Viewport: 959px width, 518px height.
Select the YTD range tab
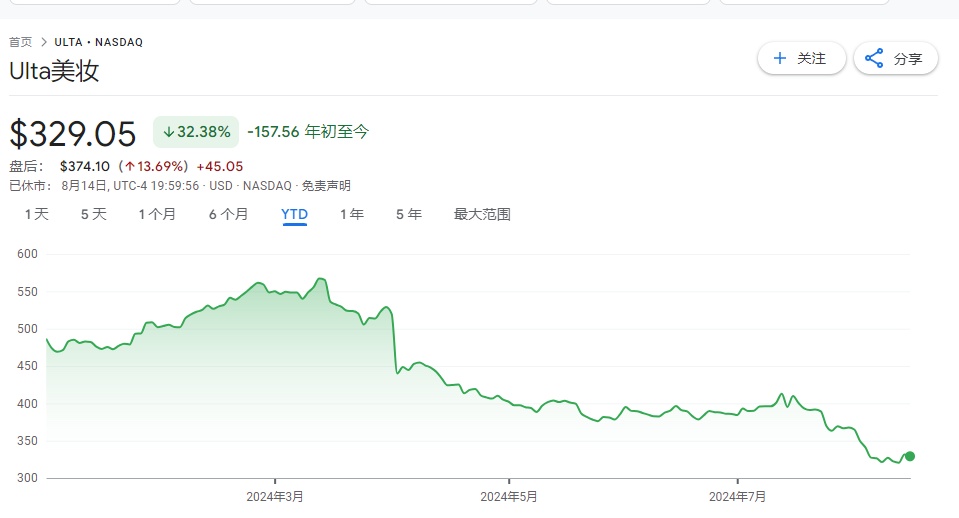click(x=294, y=214)
